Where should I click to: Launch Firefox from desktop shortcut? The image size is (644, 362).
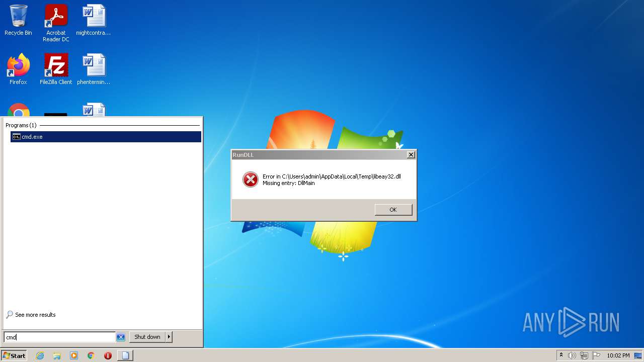click(18, 69)
